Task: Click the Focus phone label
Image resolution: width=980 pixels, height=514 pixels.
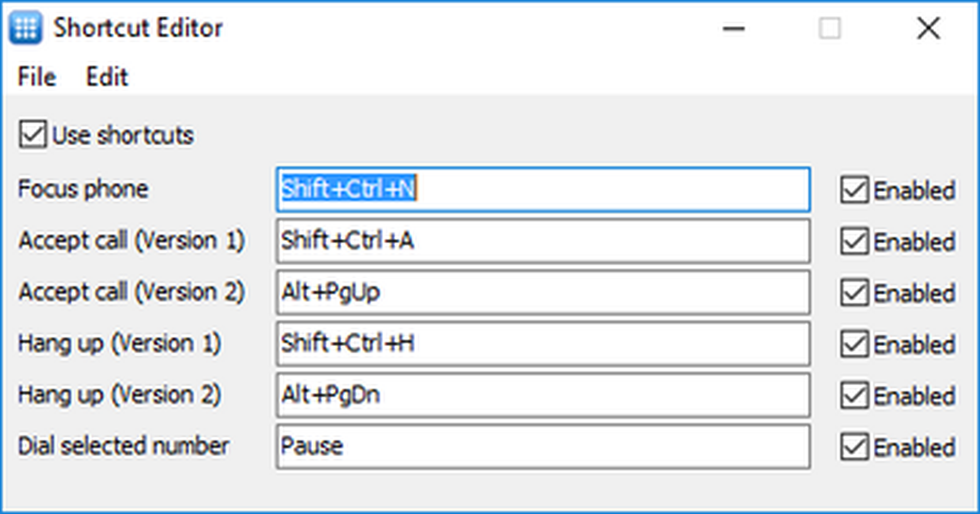Action: [83, 189]
